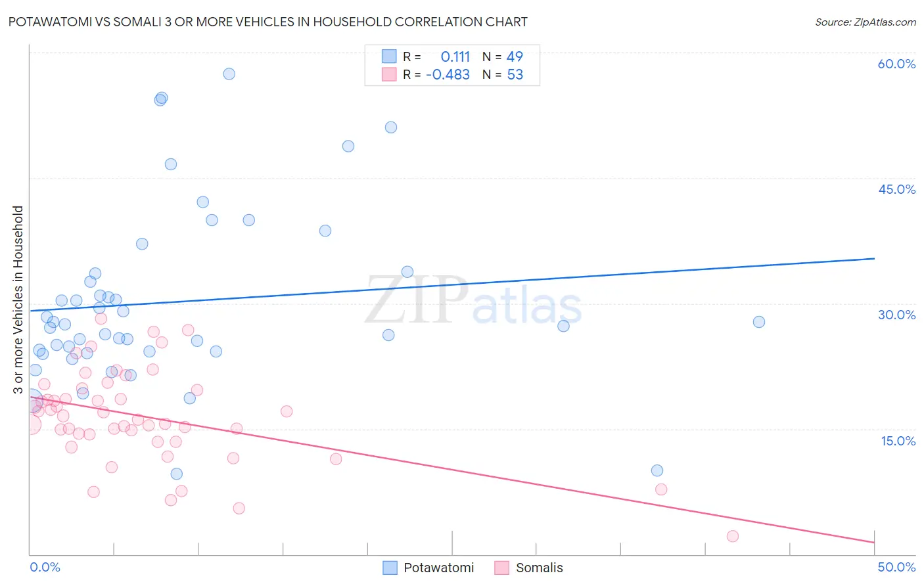This screenshot has width=924, height=586.
Task: Click the N = 49 value in legend
Action: tap(503, 56)
